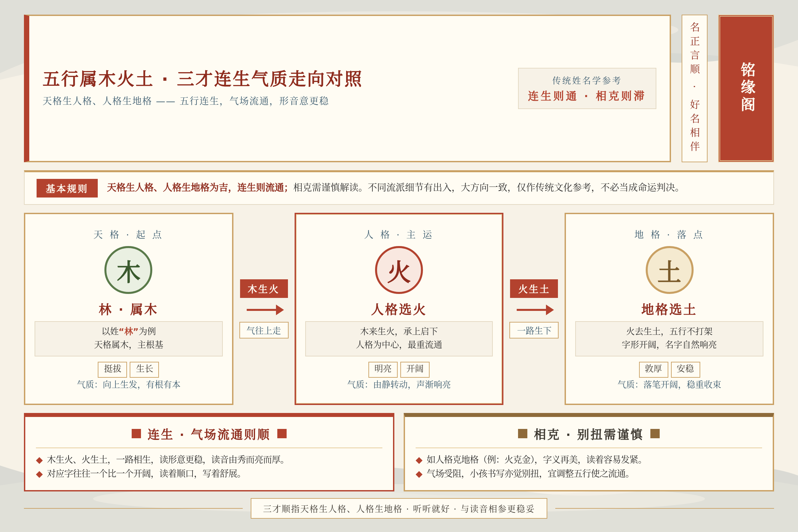The height and width of the screenshot is (532, 798).
Task: Click the 敦厚 tag
Action: (653, 369)
